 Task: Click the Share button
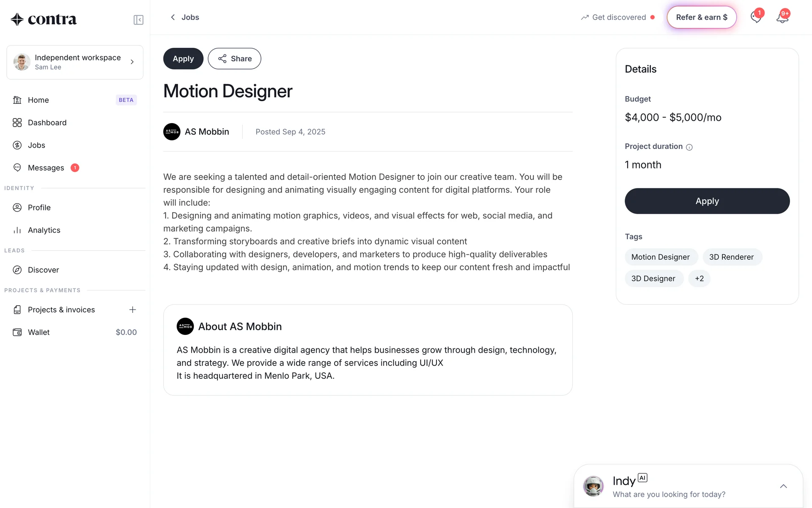pos(234,59)
